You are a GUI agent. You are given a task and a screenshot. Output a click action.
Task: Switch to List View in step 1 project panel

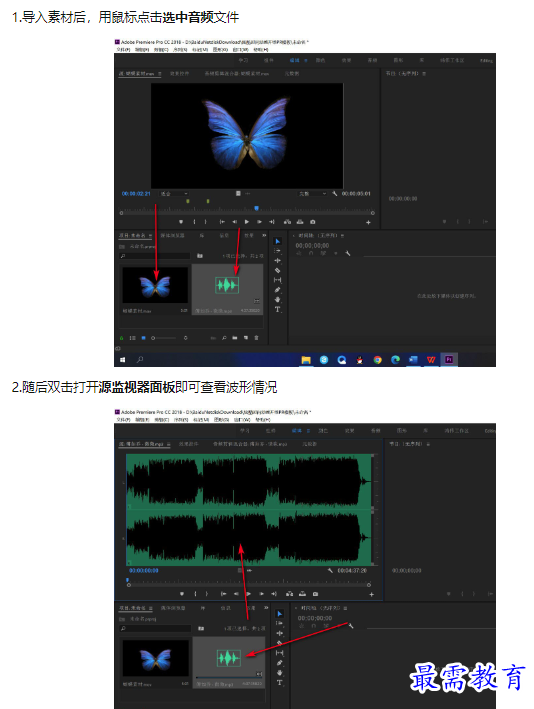132,338
